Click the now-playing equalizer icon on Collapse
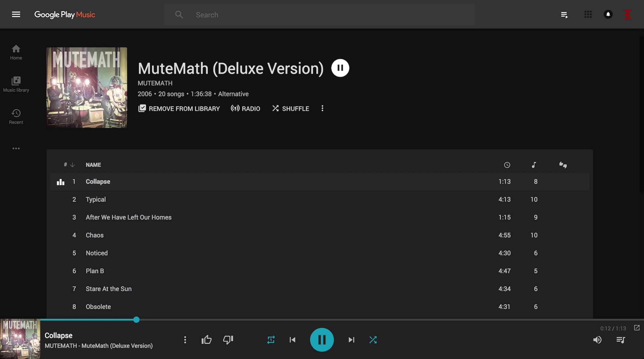The height and width of the screenshot is (359, 644). 60,182
